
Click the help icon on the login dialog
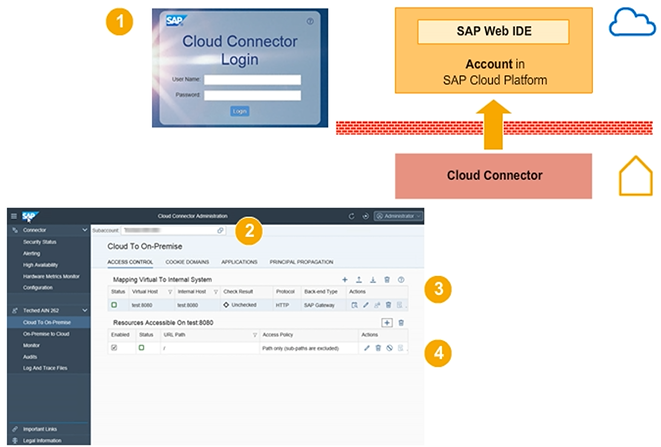pyautogui.click(x=309, y=21)
